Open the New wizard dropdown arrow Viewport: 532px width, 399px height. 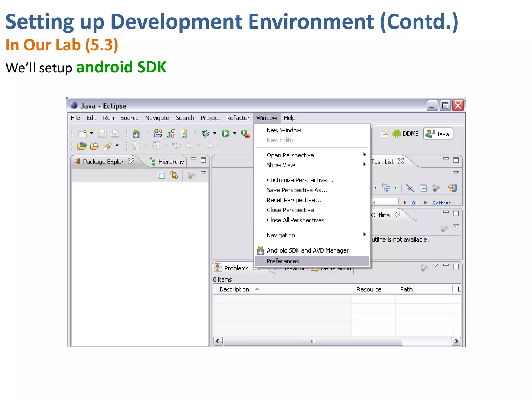[x=92, y=133]
